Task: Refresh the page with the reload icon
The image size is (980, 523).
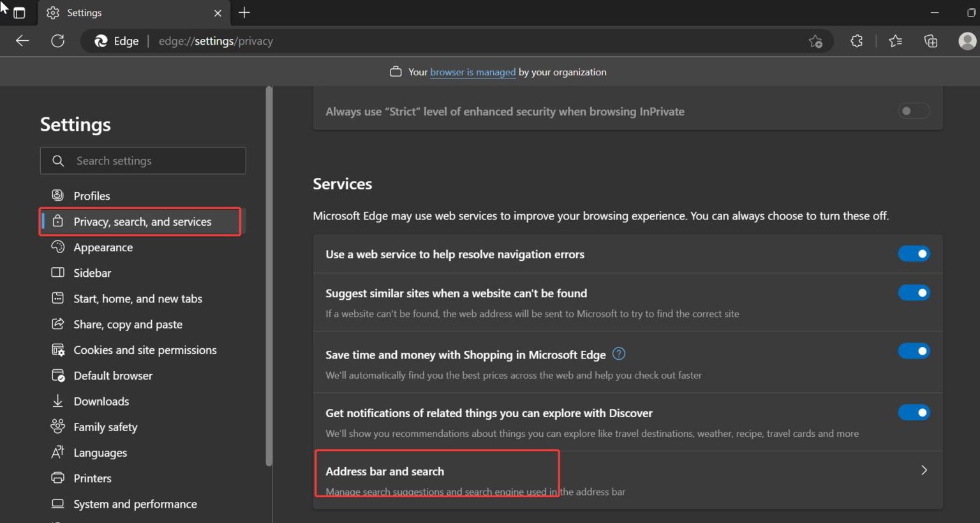Action: [x=57, y=40]
